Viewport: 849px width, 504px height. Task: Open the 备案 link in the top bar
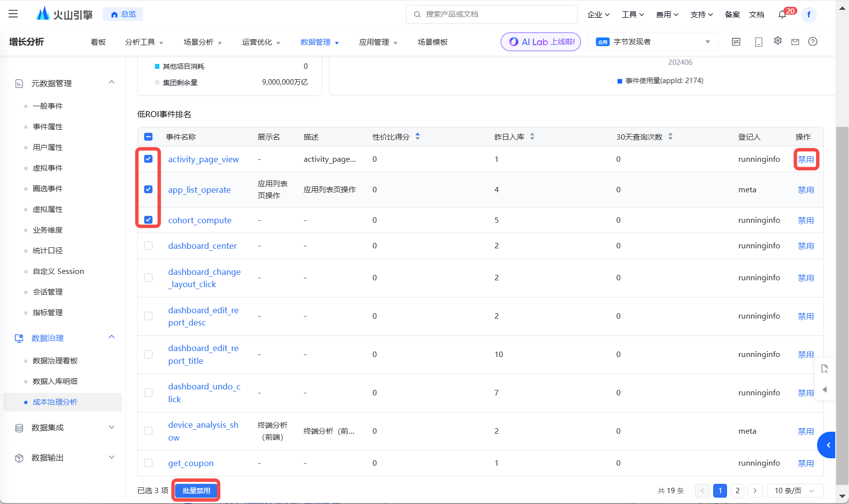(x=732, y=14)
